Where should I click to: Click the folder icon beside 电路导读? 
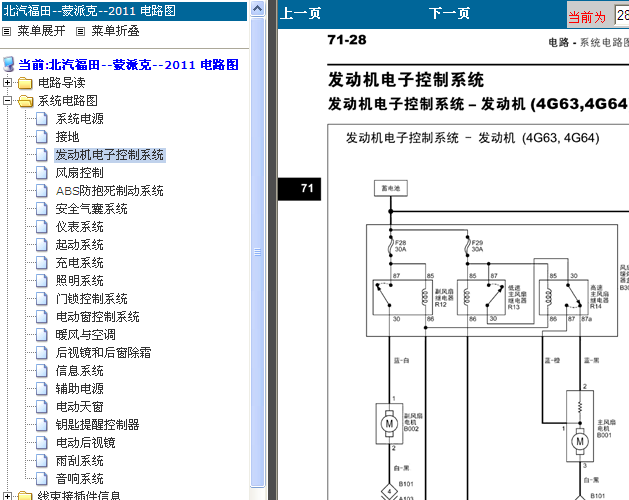[25, 83]
